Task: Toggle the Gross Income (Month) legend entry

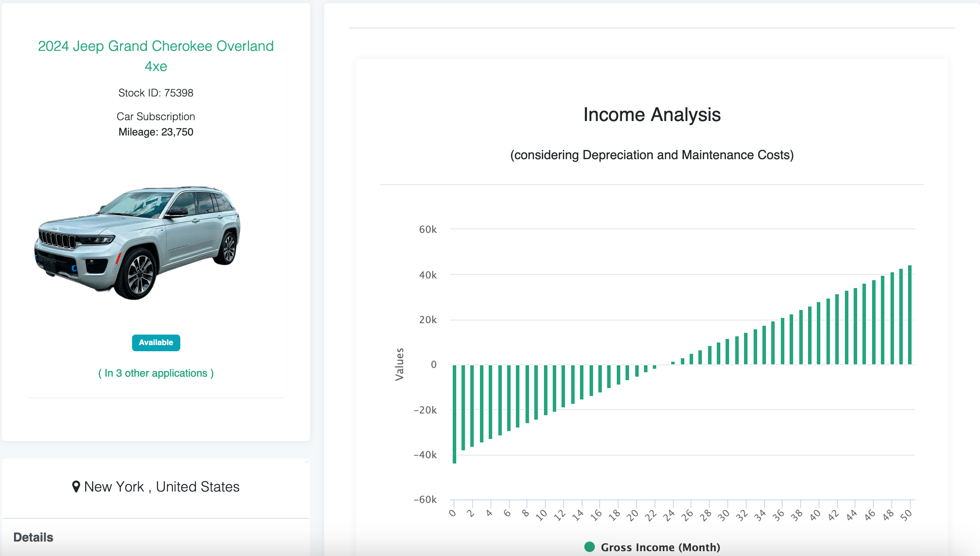Action: [652, 547]
